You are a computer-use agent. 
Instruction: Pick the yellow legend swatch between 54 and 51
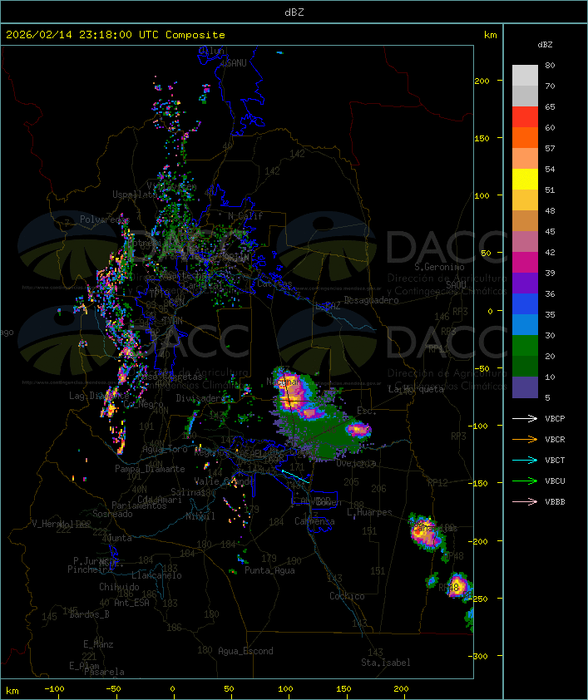point(525,179)
